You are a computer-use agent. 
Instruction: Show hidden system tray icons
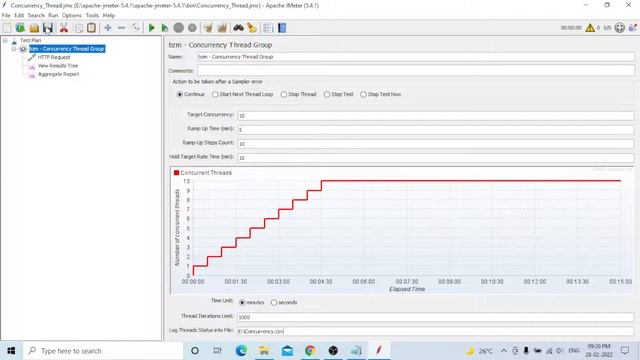(504, 351)
